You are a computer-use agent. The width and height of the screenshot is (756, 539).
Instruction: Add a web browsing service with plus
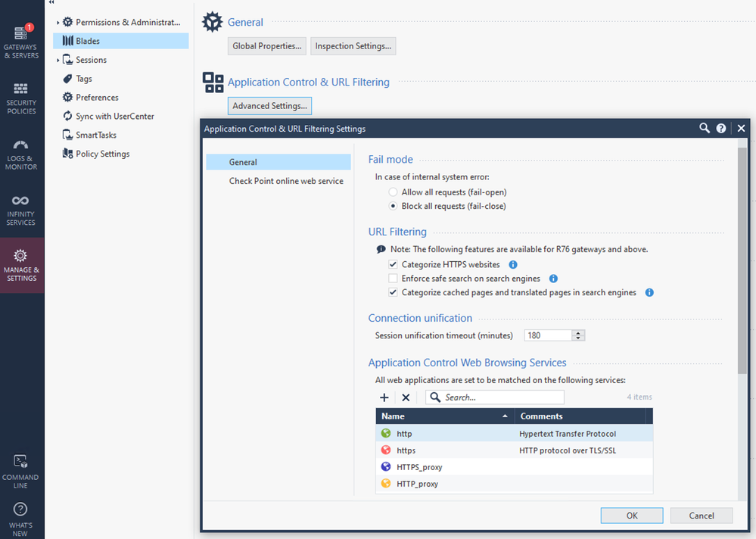pos(384,397)
